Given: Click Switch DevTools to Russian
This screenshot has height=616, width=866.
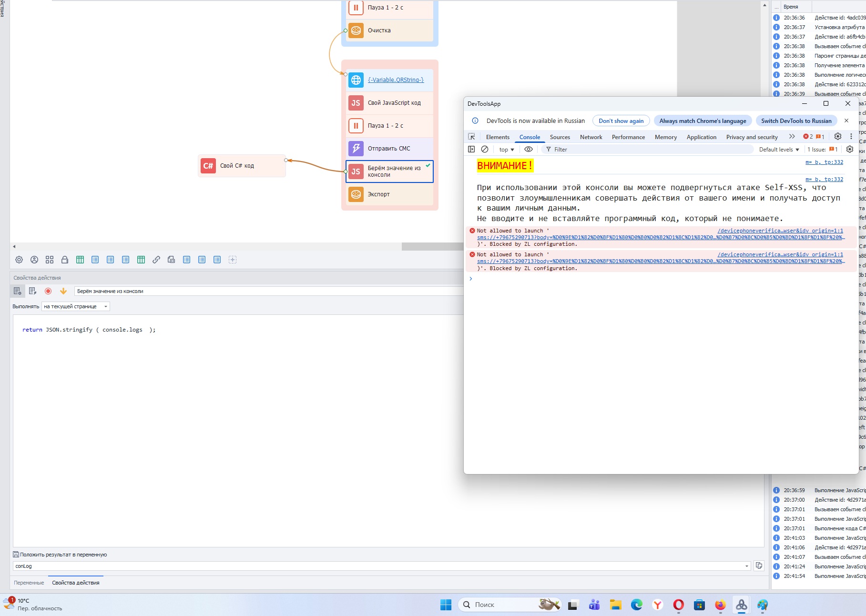Looking at the screenshot, I should point(796,121).
